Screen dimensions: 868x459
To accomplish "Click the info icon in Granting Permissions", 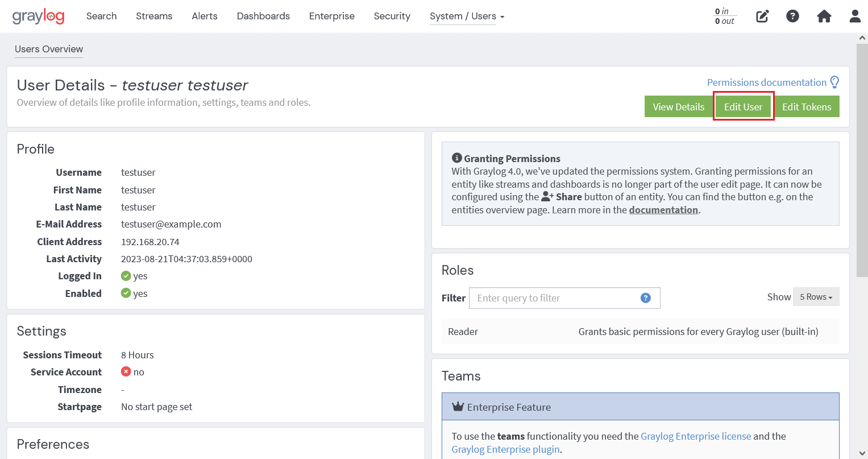I will pos(456,158).
